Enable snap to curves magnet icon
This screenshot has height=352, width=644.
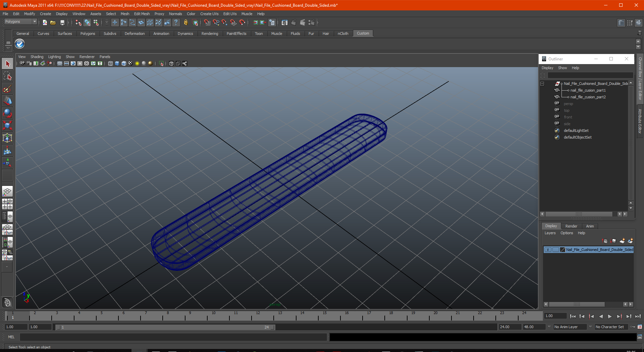coord(216,22)
